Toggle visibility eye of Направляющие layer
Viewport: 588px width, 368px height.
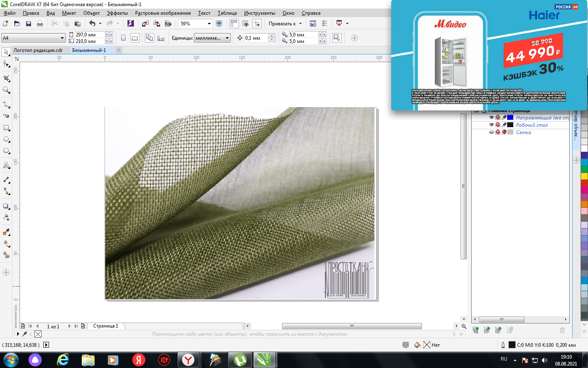(x=491, y=117)
